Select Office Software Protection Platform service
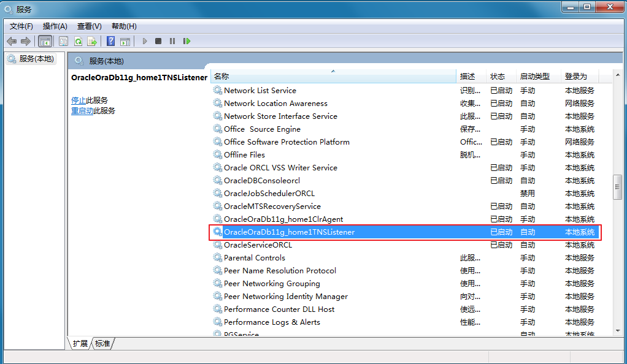Image resolution: width=627 pixels, height=364 pixels. point(405,142)
